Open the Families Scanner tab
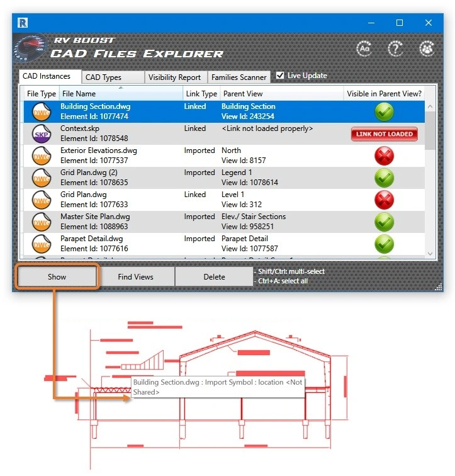Image resolution: width=455 pixels, height=476 pixels. 239,77
